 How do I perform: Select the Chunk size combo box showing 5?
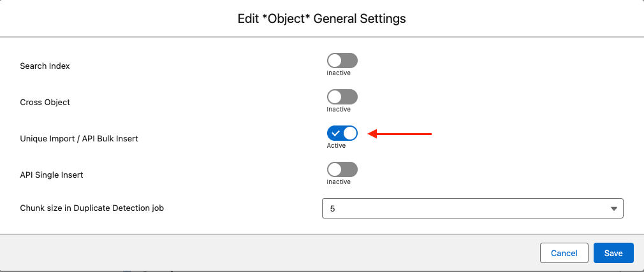coord(472,208)
